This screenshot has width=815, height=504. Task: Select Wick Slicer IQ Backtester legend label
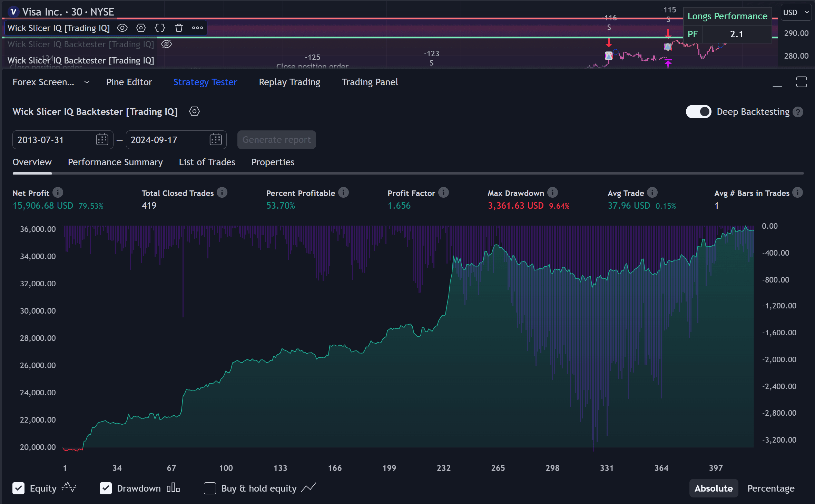click(x=81, y=60)
